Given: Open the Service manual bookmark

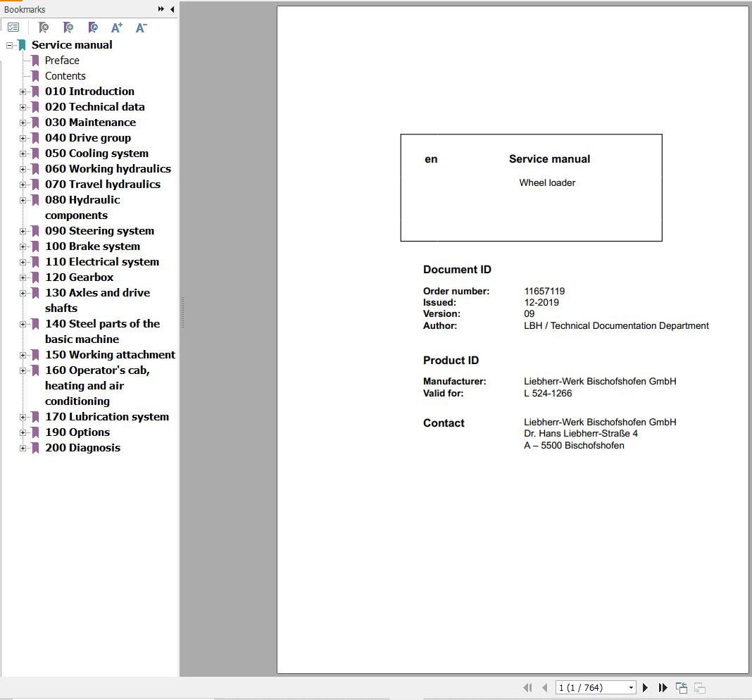Looking at the screenshot, I should (x=72, y=45).
